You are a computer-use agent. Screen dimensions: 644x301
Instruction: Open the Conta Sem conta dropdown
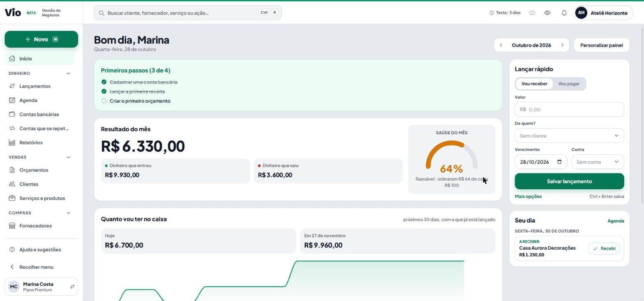pyautogui.click(x=598, y=162)
